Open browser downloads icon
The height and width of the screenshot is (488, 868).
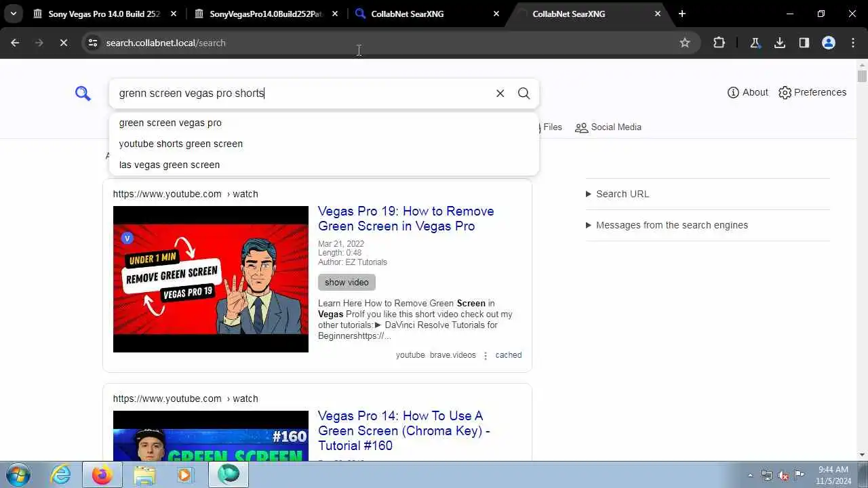coord(780,43)
